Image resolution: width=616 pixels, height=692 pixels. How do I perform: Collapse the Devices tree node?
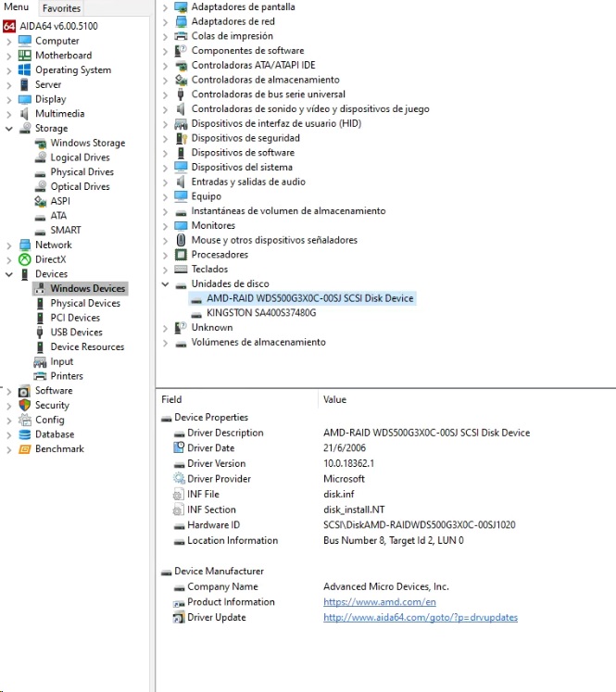point(9,274)
